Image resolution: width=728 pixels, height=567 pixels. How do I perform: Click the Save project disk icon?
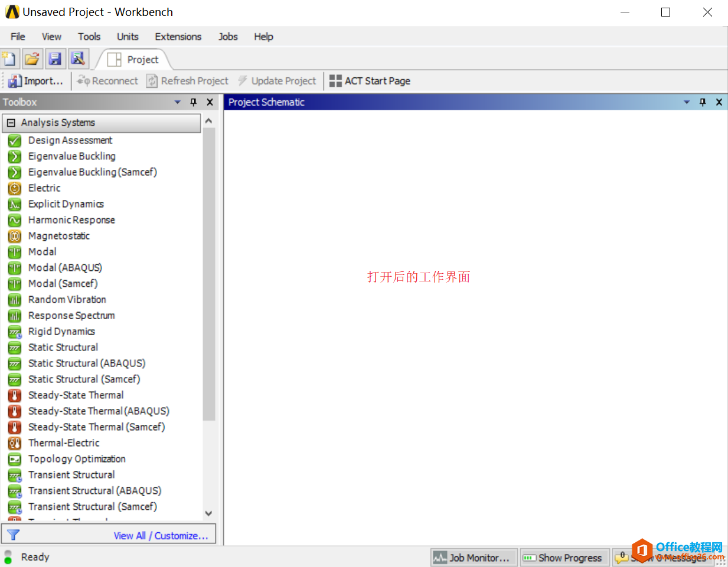55,59
